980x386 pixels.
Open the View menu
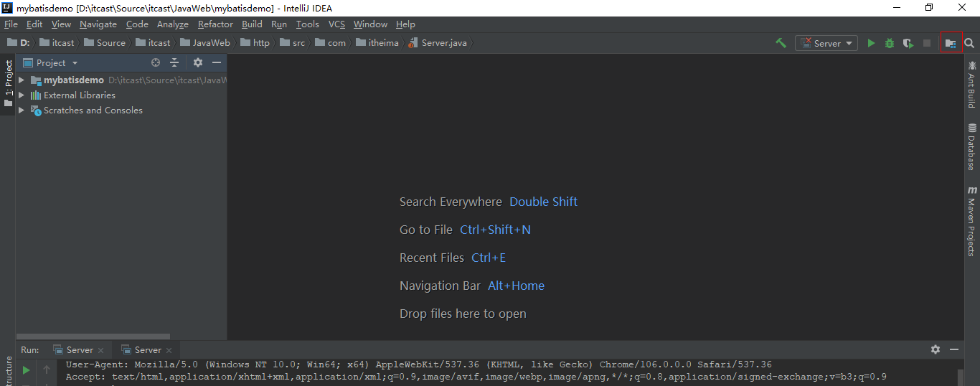[x=61, y=24]
